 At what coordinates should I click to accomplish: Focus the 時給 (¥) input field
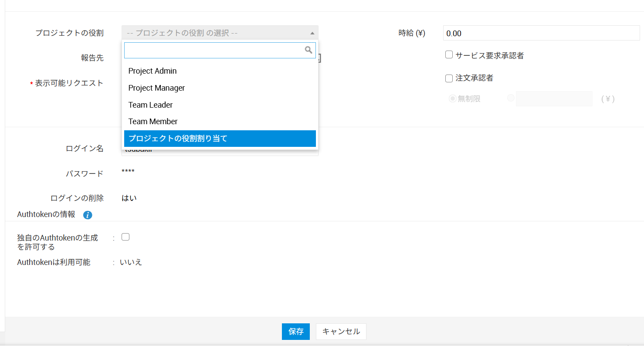pyautogui.click(x=541, y=33)
